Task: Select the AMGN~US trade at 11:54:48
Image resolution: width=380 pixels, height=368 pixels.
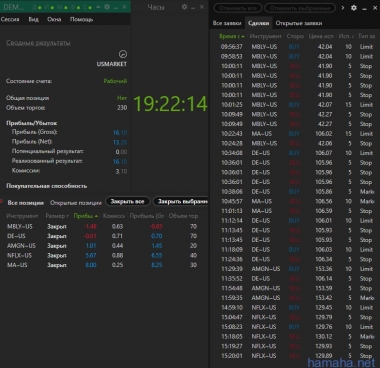Action: [295, 288]
